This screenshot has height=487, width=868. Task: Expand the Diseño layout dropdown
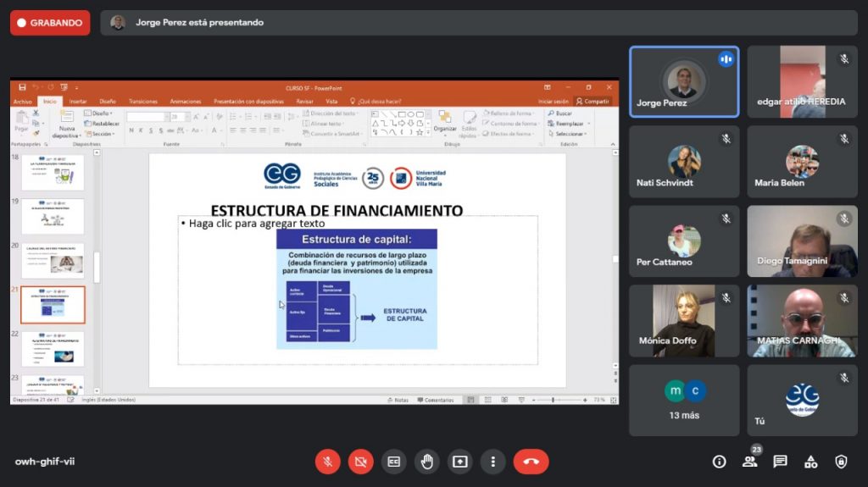(x=100, y=113)
